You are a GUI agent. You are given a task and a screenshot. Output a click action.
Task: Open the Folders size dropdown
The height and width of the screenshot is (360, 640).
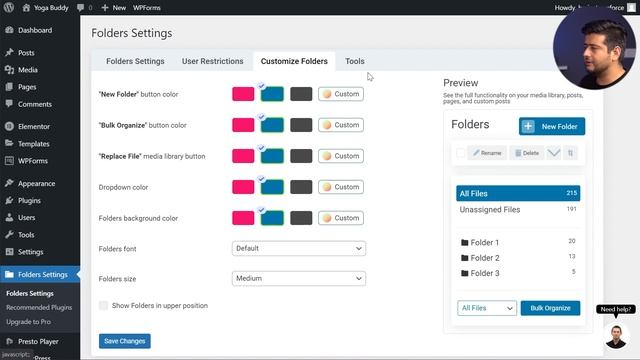(x=299, y=278)
